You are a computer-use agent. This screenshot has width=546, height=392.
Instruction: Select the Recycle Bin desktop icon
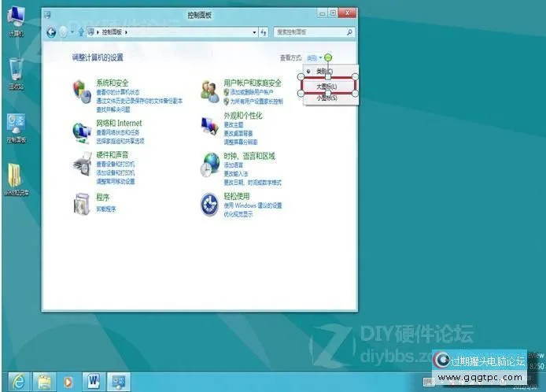point(16,74)
